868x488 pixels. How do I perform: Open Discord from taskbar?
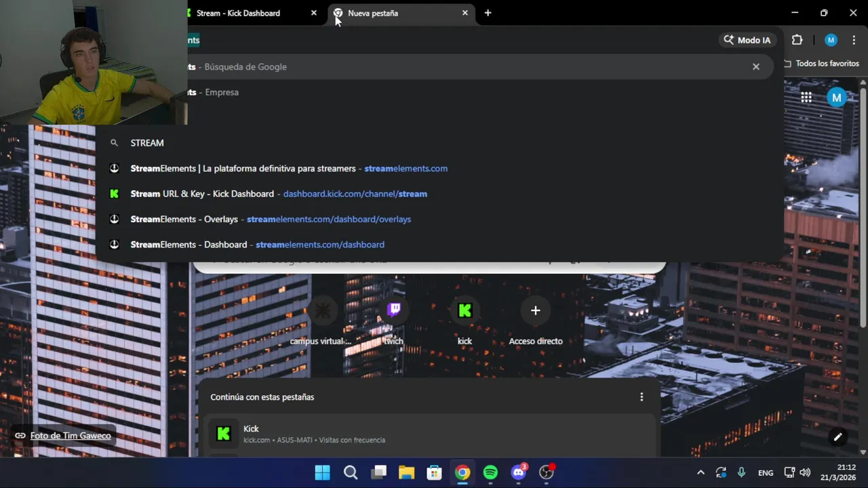pos(519,472)
